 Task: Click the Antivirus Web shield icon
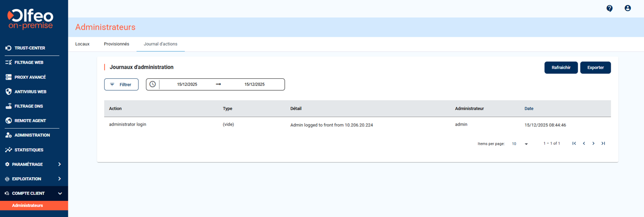(x=8, y=92)
